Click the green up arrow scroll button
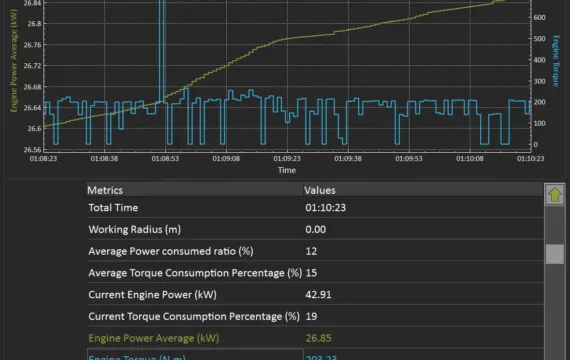The height and width of the screenshot is (360, 570). [x=554, y=194]
